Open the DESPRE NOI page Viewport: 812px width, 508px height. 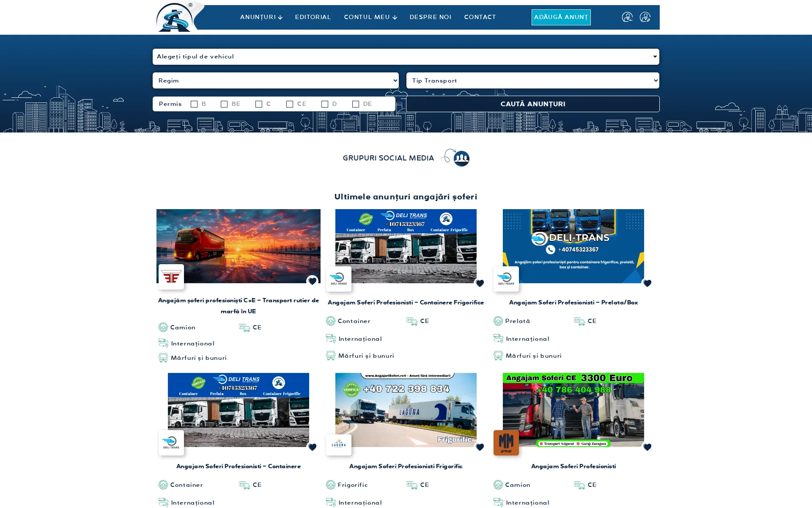coord(431,17)
